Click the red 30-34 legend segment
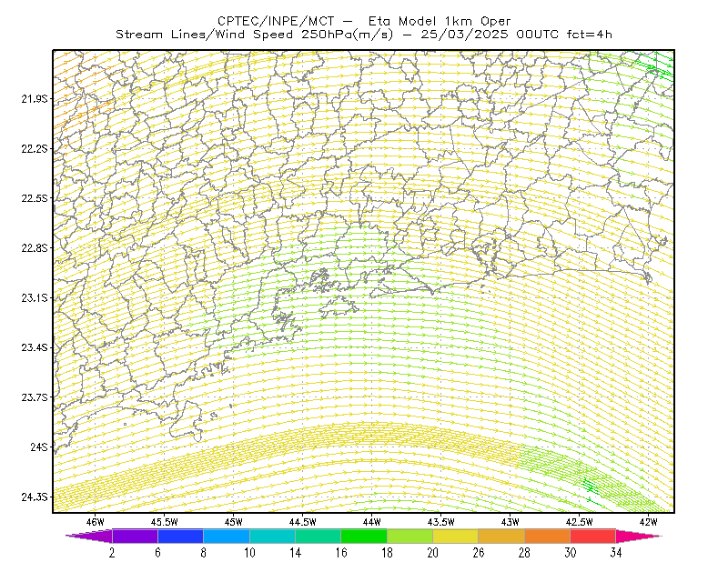Screen dimensions: 728x562 tap(593, 536)
